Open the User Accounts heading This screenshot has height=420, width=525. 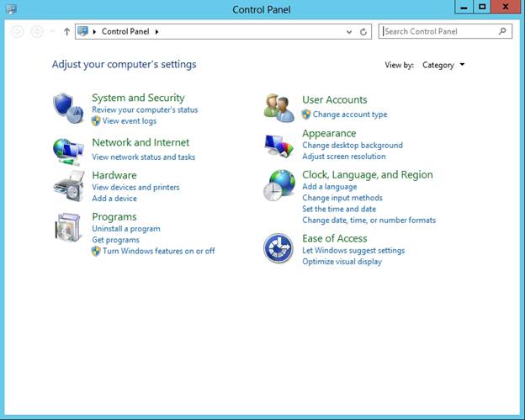(335, 100)
